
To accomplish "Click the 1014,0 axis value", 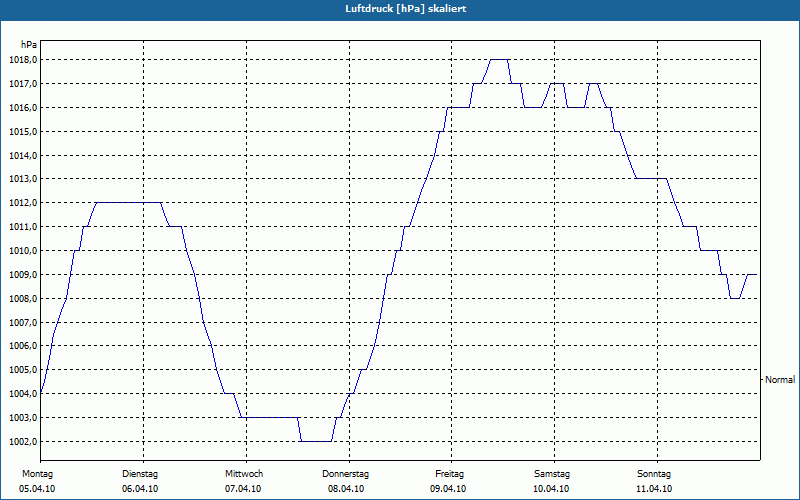I will click(22, 155).
